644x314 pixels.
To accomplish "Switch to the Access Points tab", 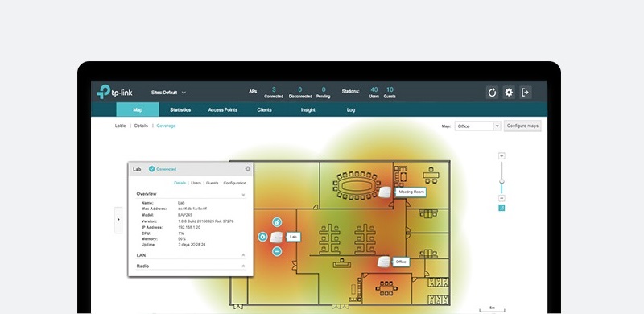I will point(223,110).
